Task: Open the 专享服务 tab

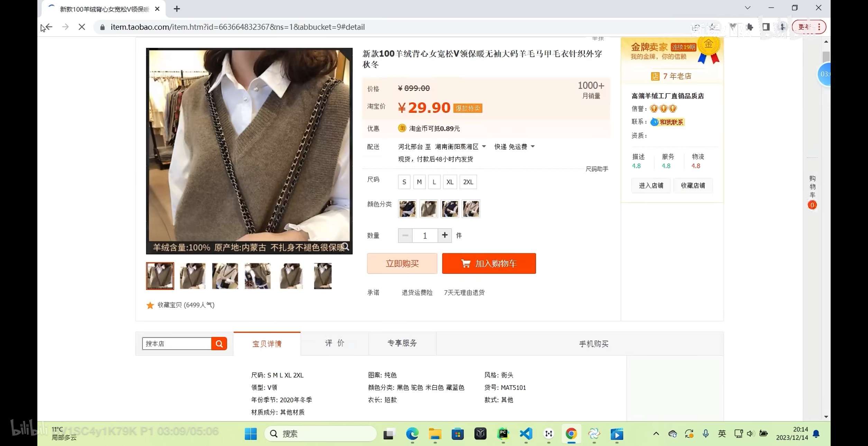Action: pyautogui.click(x=402, y=343)
